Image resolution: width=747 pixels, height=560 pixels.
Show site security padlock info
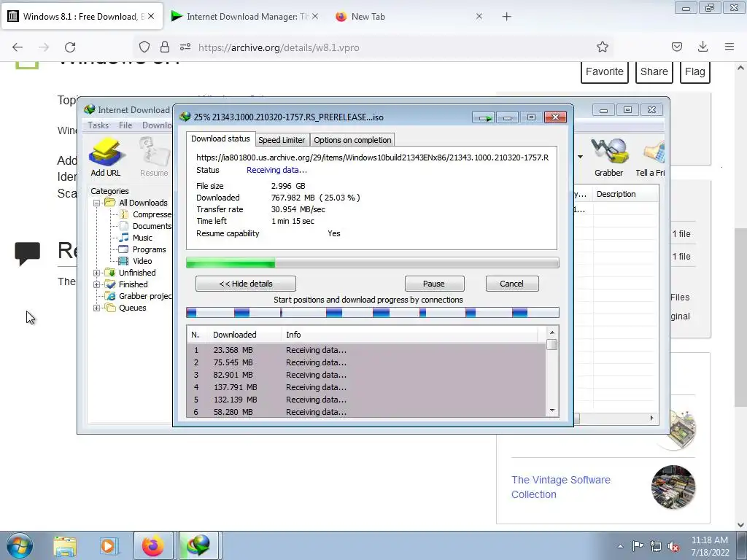165,47
